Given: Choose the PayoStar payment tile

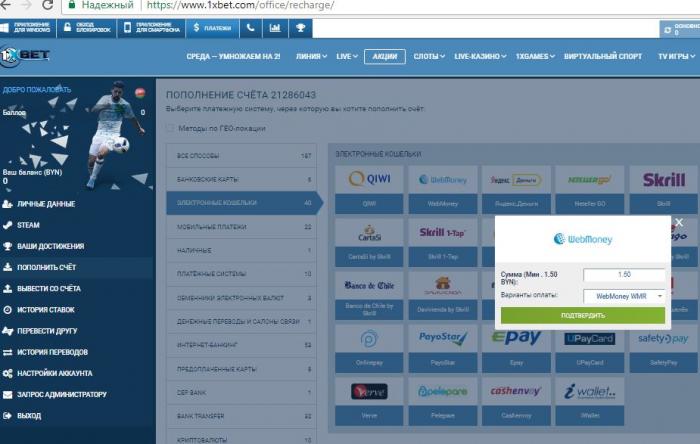Looking at the screenshot, I should click(442, 349).
